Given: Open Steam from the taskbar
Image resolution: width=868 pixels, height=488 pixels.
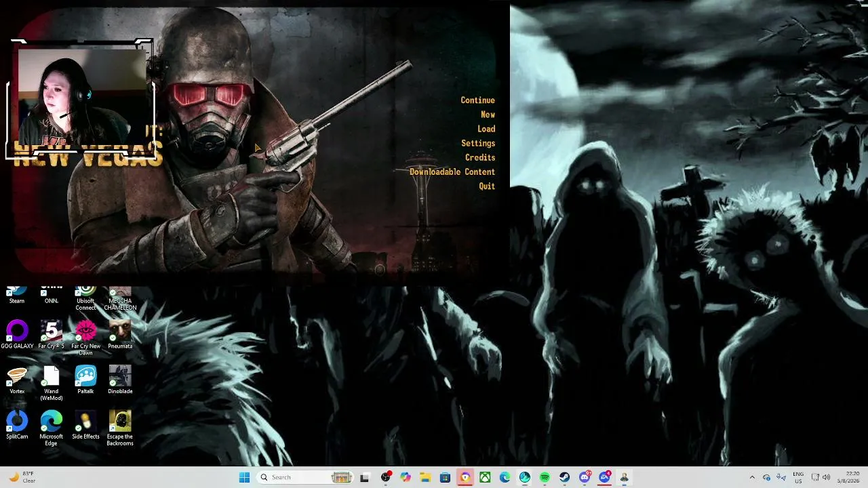Looking at the screenshot, I should click(x=564, y=477).
